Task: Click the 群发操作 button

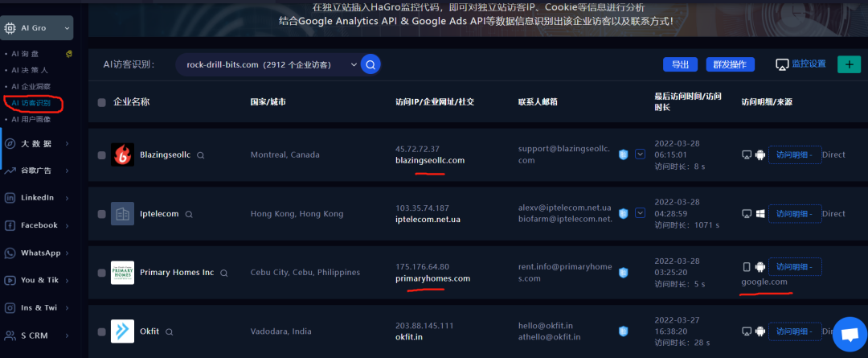Action: coord(730,64)
